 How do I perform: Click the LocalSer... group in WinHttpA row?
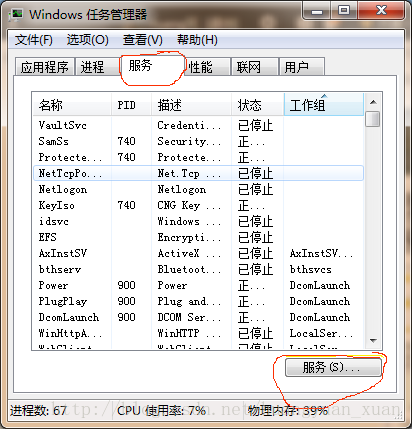click(x=321, y=333)
